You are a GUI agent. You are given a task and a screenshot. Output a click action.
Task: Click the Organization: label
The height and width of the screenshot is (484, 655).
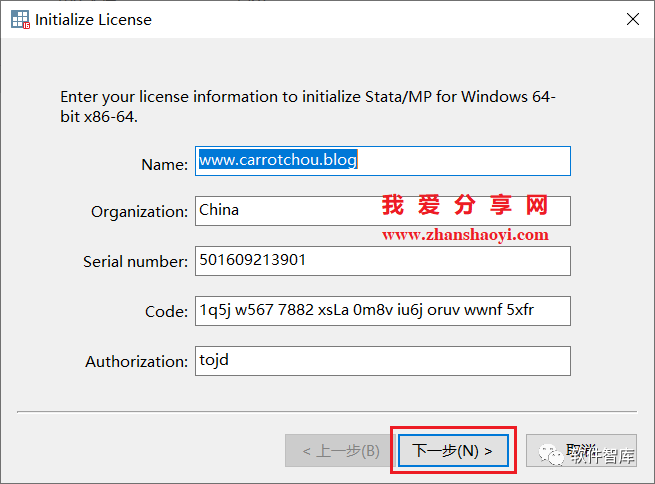[x=140, y=212]
